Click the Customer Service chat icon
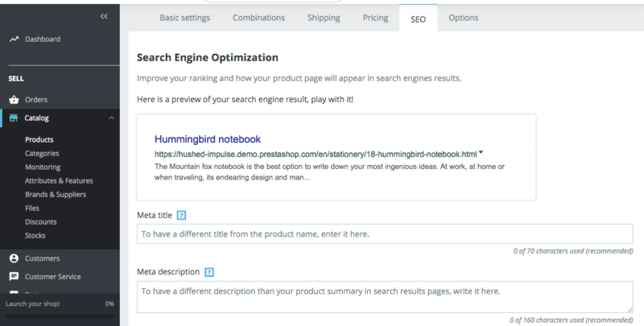 14,276
